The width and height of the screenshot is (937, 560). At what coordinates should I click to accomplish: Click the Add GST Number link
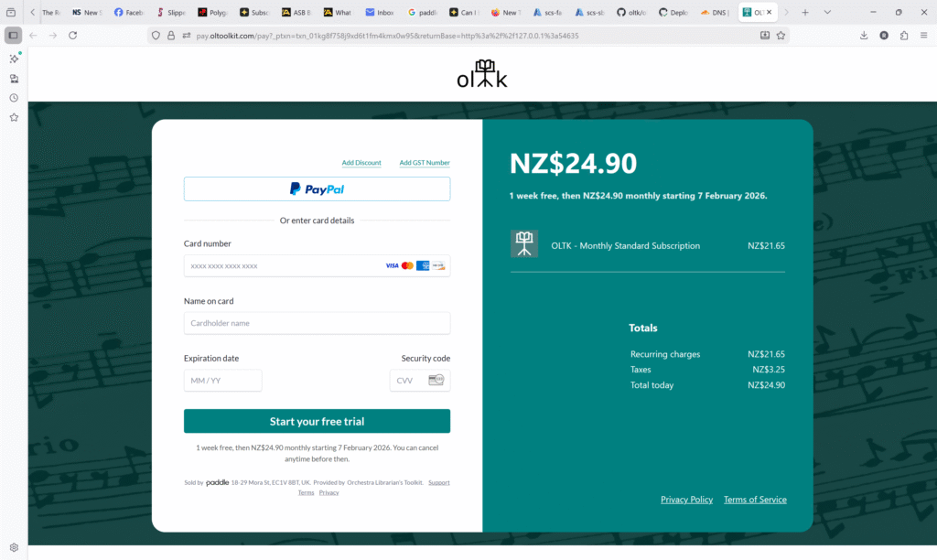[425, 163]
